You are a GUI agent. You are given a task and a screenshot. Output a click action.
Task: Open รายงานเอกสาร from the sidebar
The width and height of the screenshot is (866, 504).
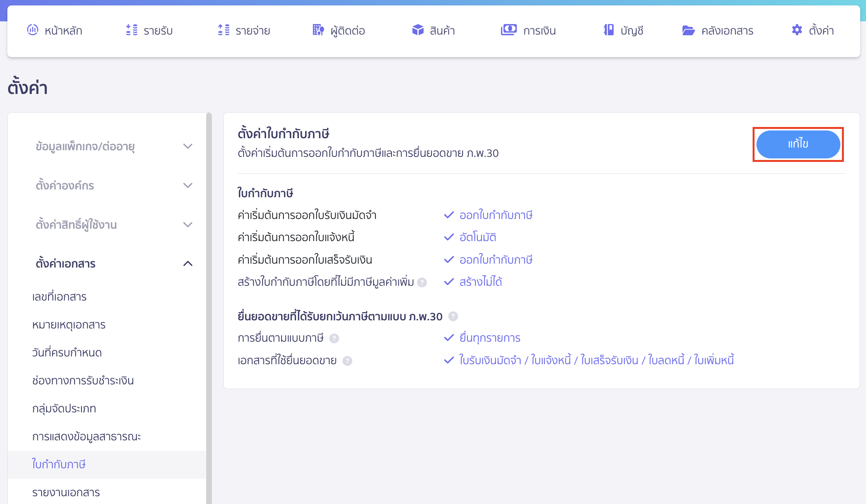(66, 492)
